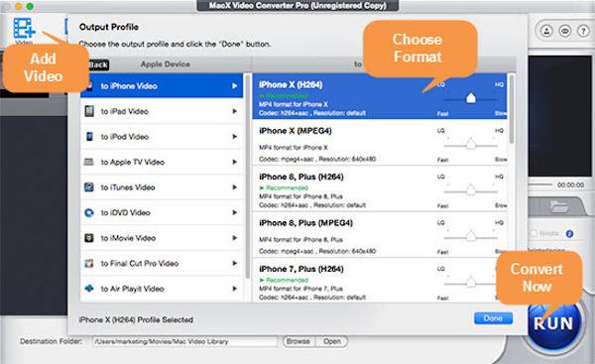Screen dimensions: 595x364
Task: Expand the to Final Cut Pro Video arrow
Action: 234,263
